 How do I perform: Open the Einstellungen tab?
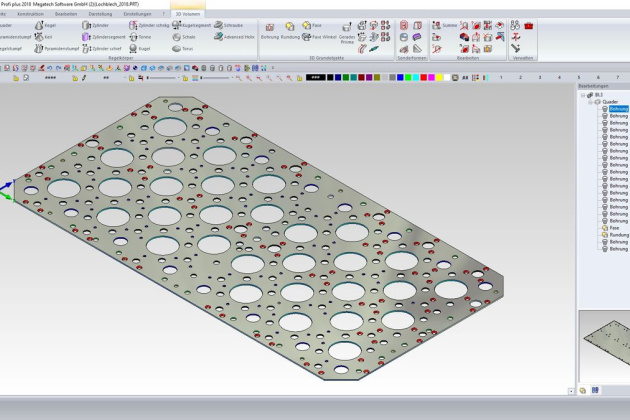[138, 14]
